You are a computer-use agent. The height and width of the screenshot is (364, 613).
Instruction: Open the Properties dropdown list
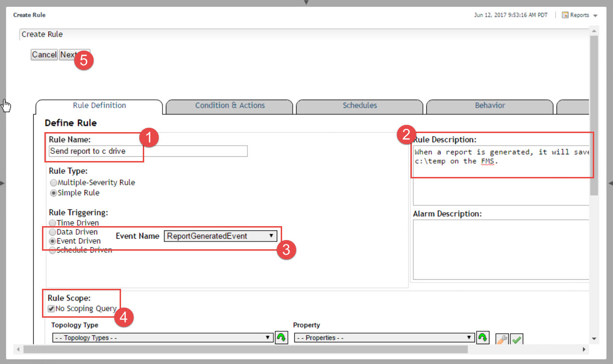tap(384, 338)
